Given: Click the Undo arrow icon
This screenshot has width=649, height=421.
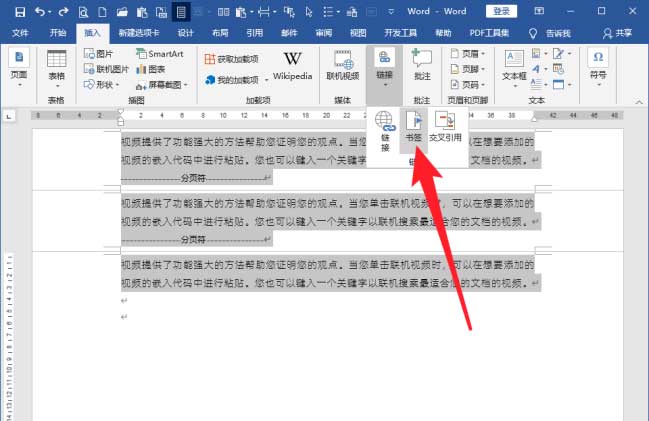Looking at the screenshot, I should point(39,11).
